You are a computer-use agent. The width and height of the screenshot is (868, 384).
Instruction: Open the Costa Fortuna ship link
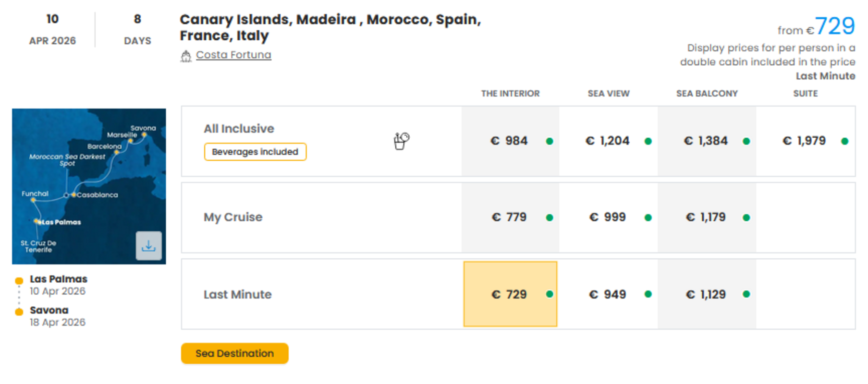pos(233,55)
